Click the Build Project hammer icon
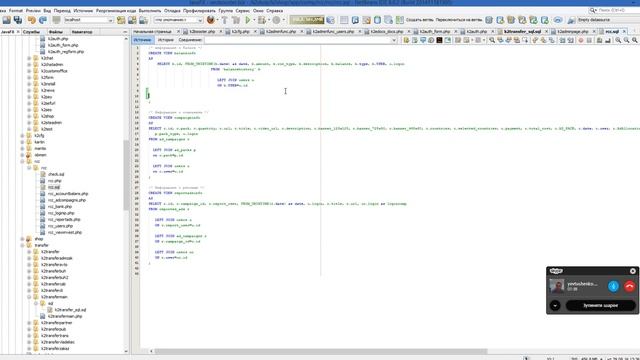The height and width of the screenshot is (360, 640). tap(224, 20)
